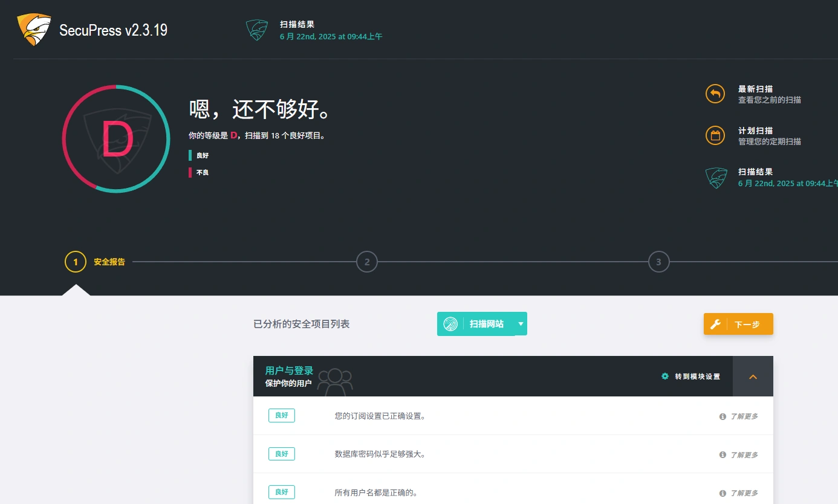Click the 良好 badge on subscription row

pyautogui.click(x=281, y=415)
